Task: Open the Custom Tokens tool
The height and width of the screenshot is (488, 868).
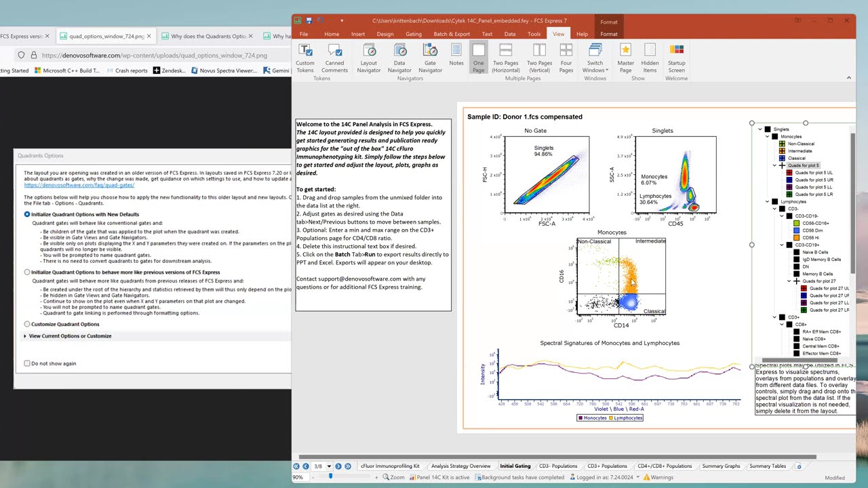Action: click(305, 58)
